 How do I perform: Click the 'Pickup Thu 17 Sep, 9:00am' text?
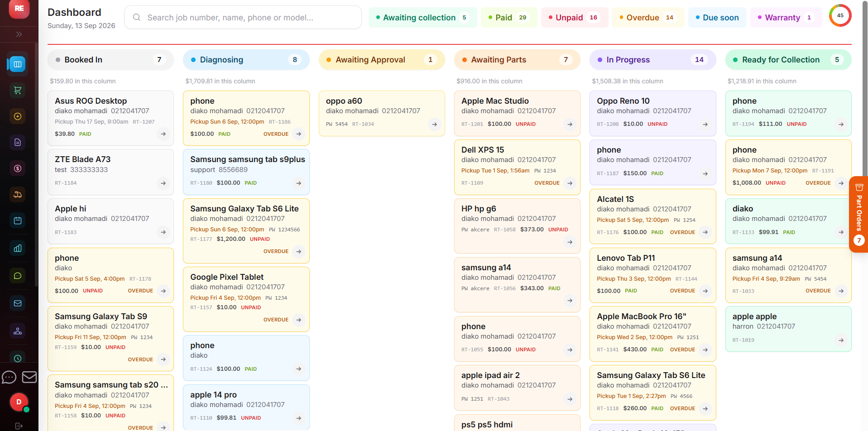(x=91, y=122)
